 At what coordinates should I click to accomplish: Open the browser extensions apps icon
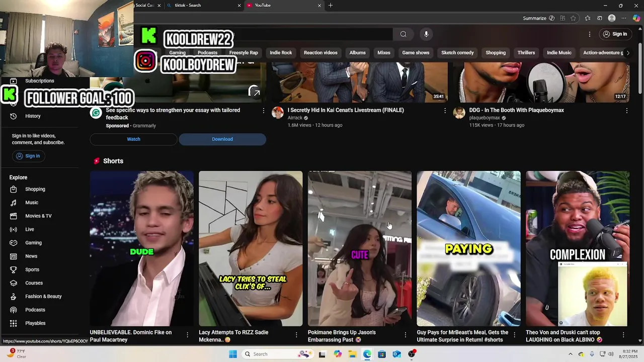(562, 18)
